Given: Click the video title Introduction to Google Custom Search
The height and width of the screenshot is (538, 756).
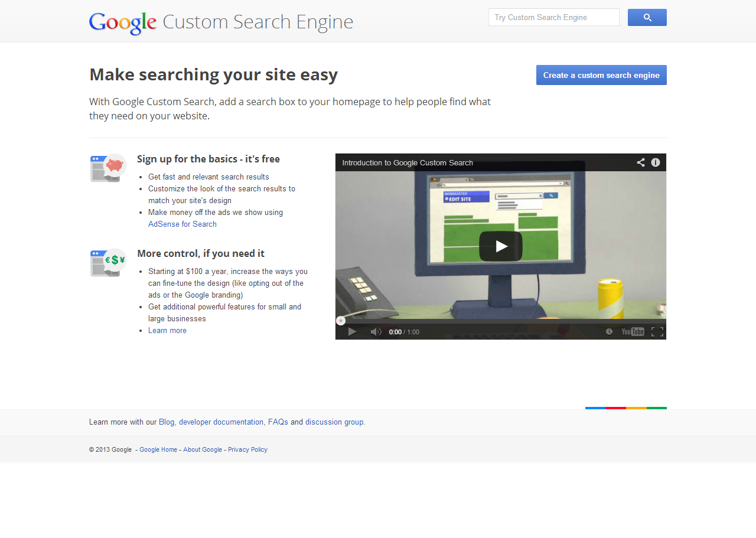Looking at the screenshot, I should pyautogui.click(x=408, y=163).
